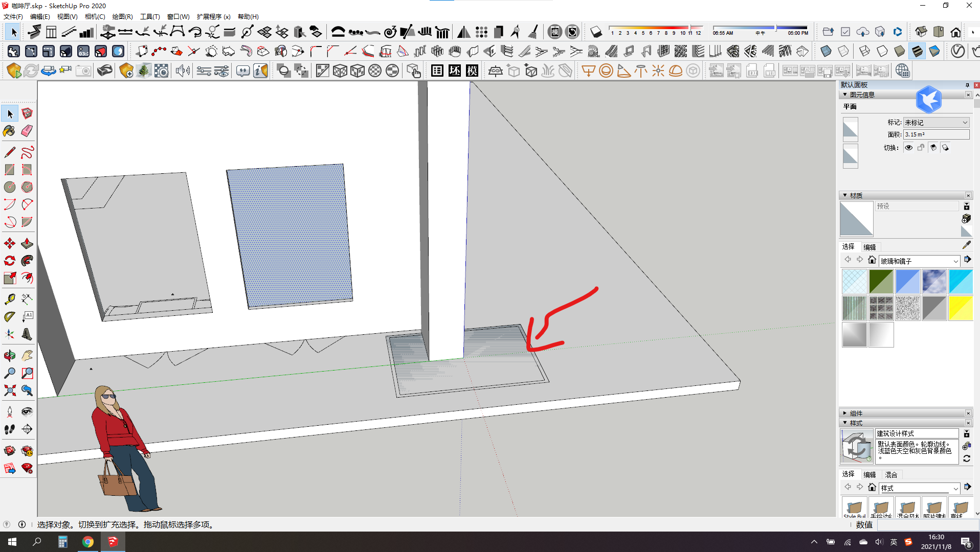Select the Zoom Extents tool
Viewport: 980px width, 552px height.
click(x=10, y=390)
